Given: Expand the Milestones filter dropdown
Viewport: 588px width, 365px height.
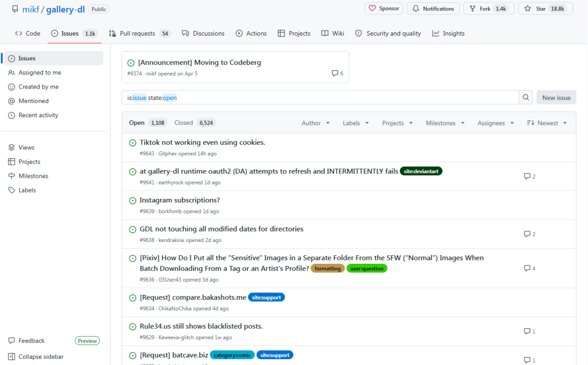Looking at the screenshot, I should 445,123.
